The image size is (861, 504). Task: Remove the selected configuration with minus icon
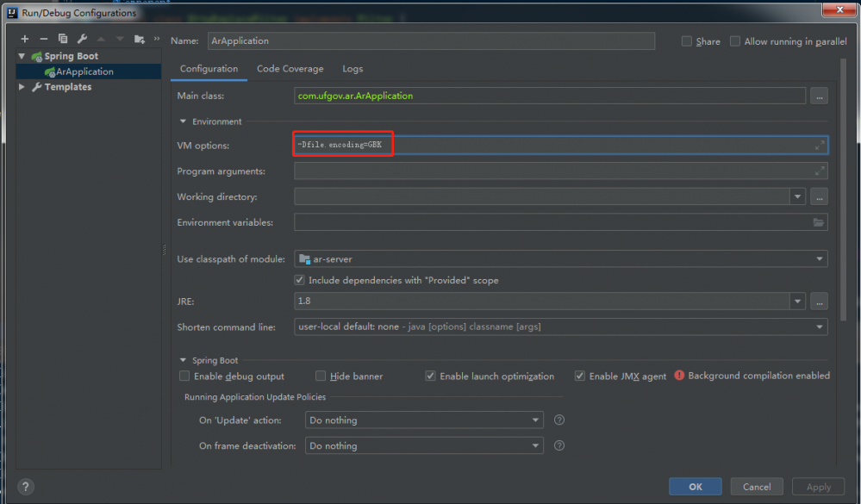(x=44, y=39)
